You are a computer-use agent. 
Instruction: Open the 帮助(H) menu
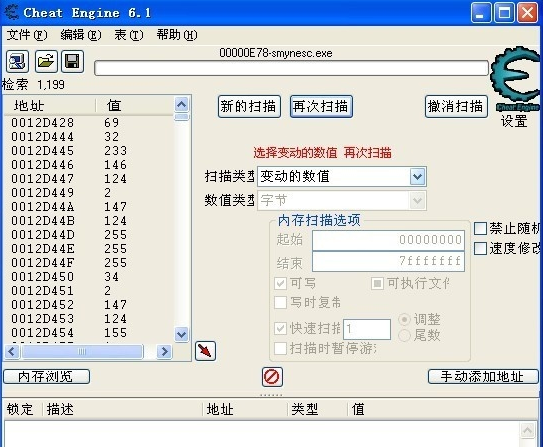[x=177, y=35]
